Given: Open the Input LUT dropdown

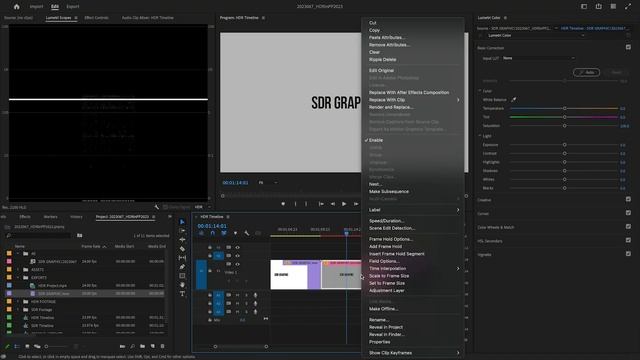Looking at the screenshot, I should (538, 58).
